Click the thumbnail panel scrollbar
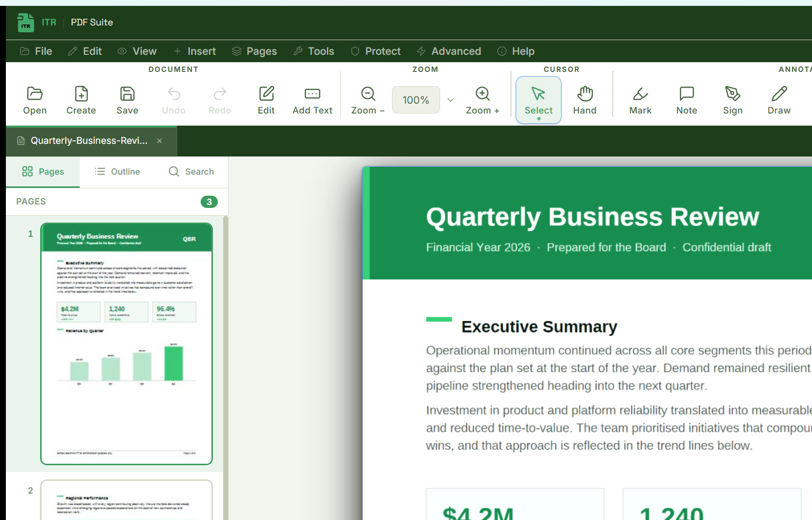Viewport: 812px width, 520px height. point(226,367)
